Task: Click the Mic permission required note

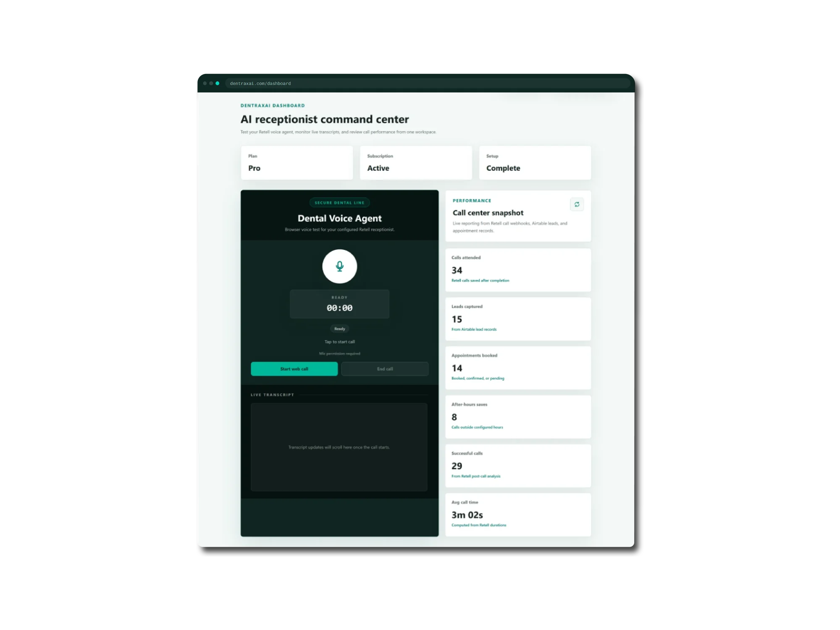Action: point(339,354)
